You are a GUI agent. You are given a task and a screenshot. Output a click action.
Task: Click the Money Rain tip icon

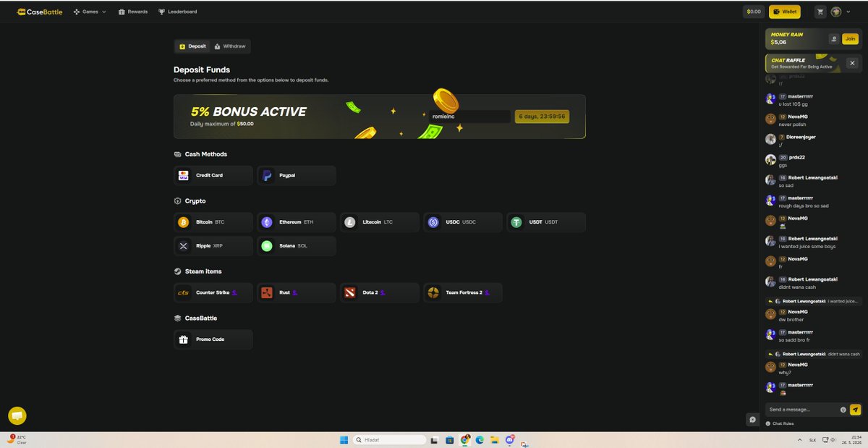tap(834, 39)
